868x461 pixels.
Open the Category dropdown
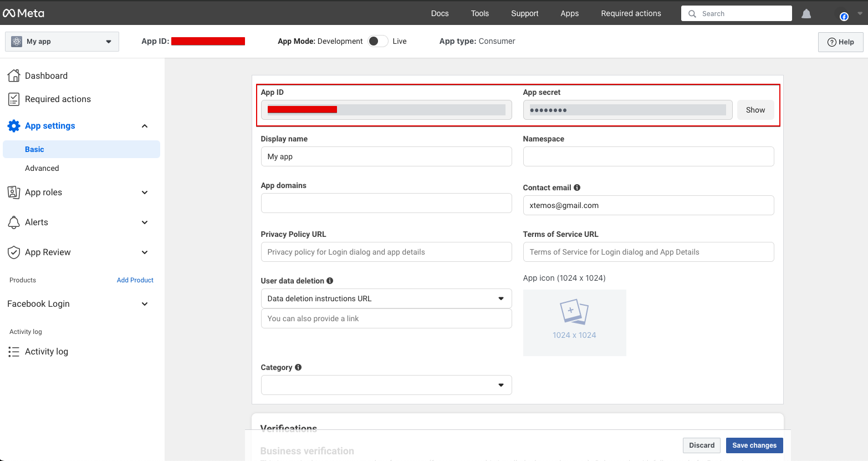(x=386, y=385)
